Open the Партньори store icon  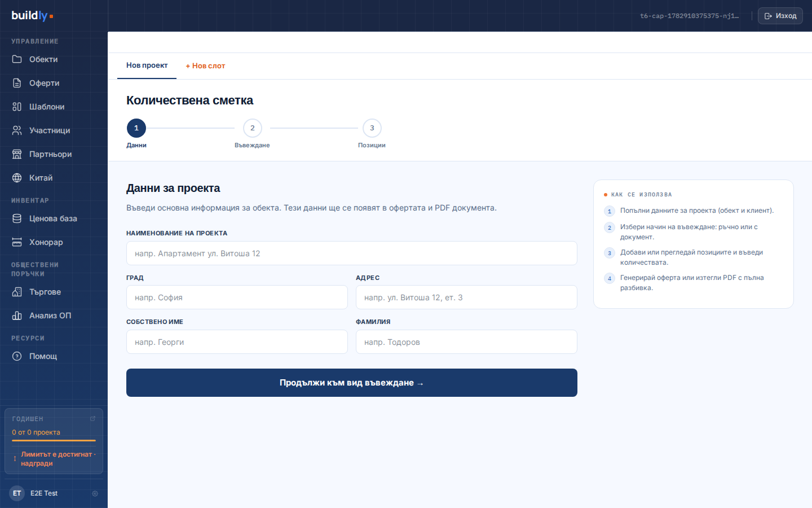[17, 154]
